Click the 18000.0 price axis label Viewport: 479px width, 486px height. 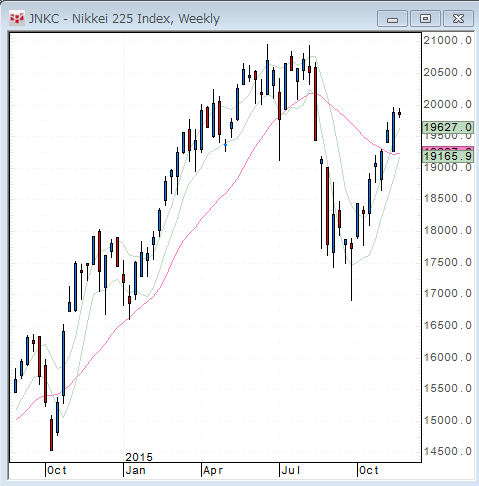click(x=447, y=230)
